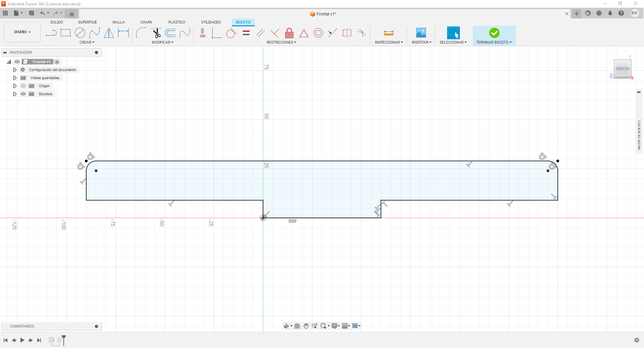Screen dimensions: 644x348
Task: Apply the Concentric constraint icon
Action: pos(318,33)
